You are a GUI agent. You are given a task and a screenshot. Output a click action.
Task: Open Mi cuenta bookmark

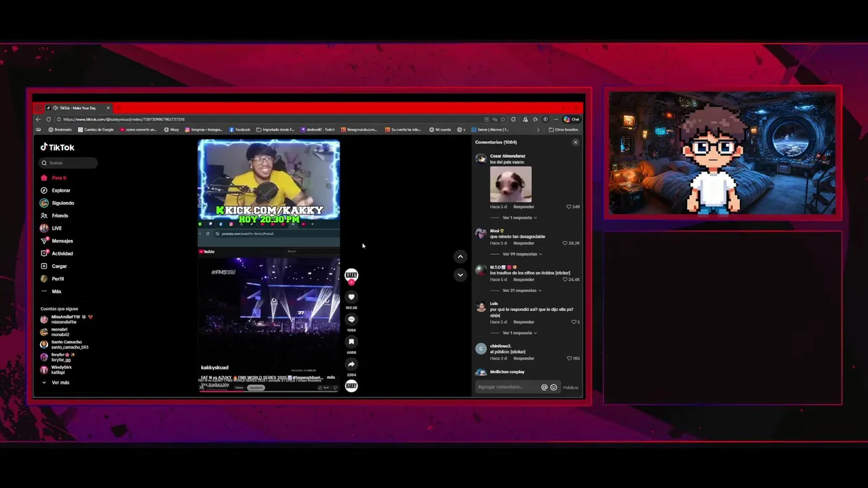[x=440, y=129]
